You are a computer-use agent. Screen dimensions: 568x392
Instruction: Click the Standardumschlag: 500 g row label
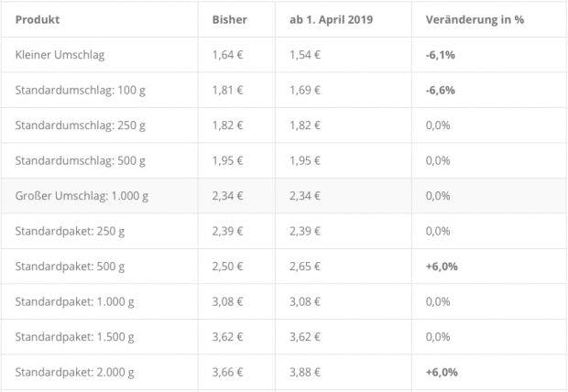tap(81, 160)
